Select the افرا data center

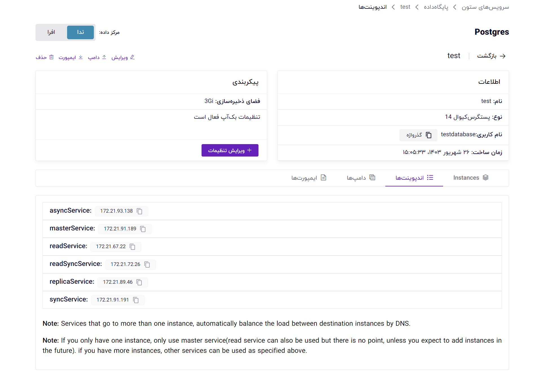[51, 32]
